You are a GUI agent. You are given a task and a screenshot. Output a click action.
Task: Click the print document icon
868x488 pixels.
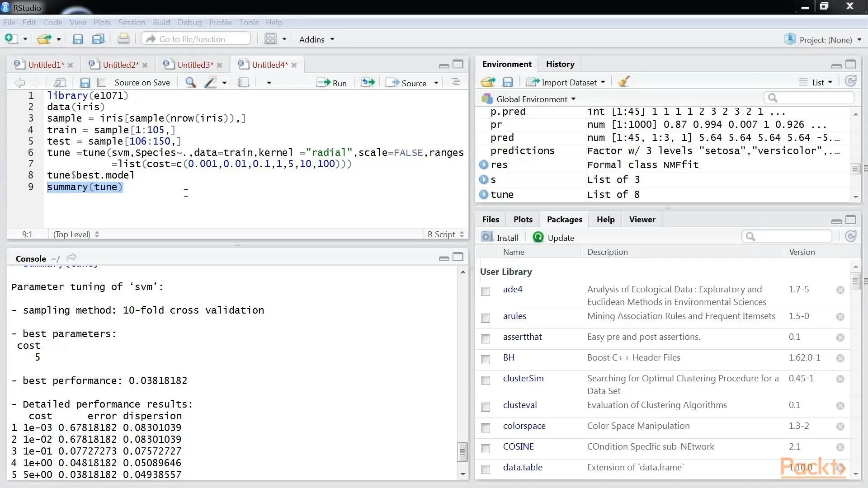(123, 39)
